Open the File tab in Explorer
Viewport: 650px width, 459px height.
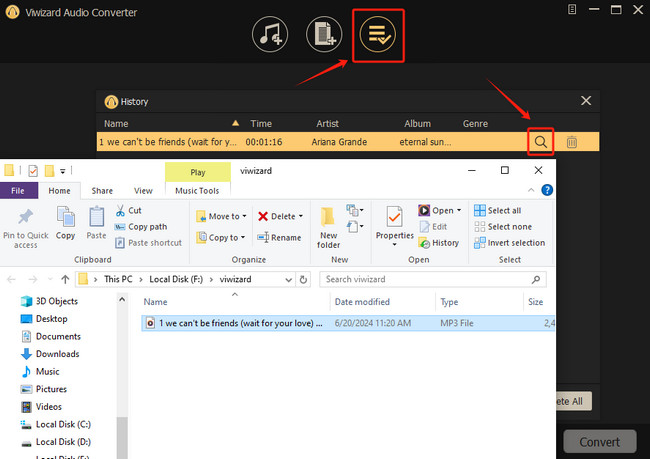(19, 191)
